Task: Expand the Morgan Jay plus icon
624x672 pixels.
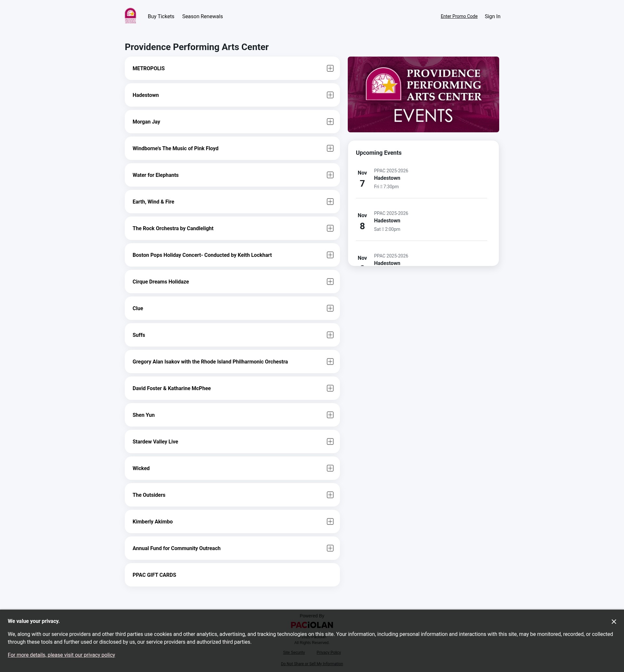Action: point(330,122)
